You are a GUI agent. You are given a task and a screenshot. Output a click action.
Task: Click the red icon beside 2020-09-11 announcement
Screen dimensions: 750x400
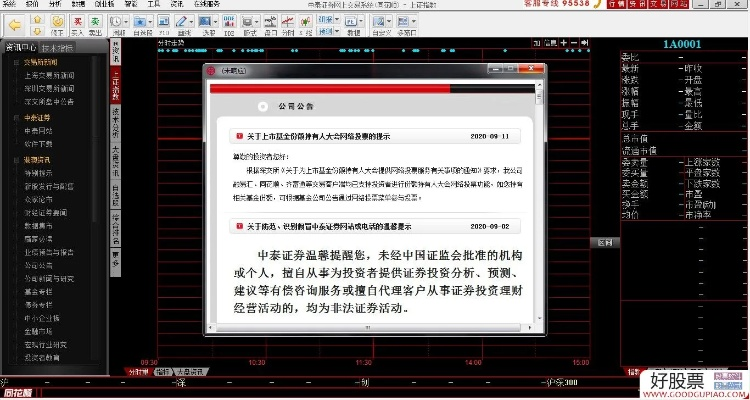pos(239,136)
